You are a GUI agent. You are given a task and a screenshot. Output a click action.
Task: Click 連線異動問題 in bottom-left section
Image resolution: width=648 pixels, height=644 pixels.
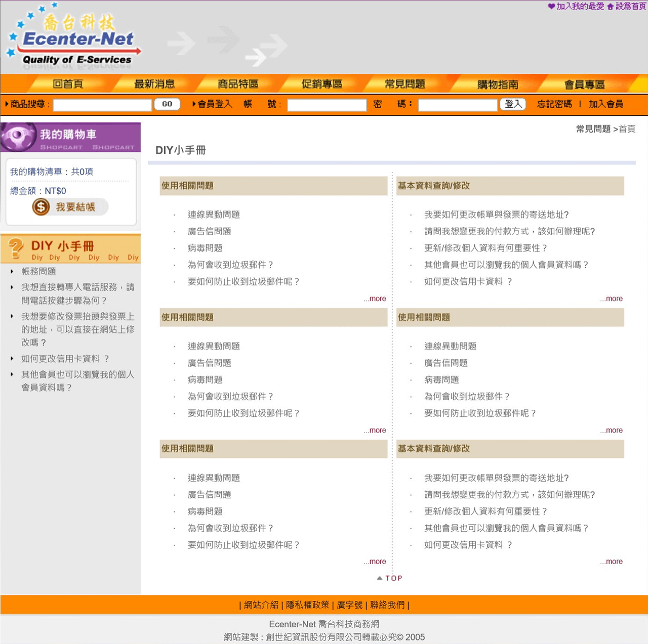tap(214, 478)
